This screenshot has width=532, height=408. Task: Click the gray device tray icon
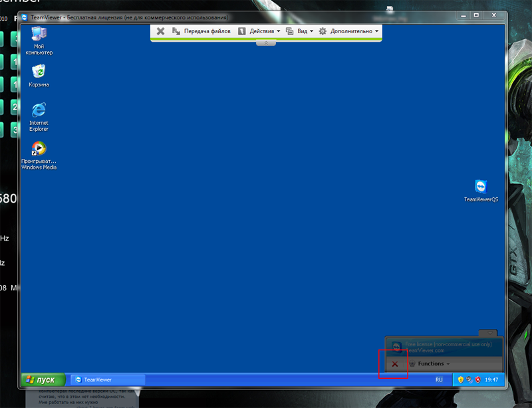tap(469, 380)
